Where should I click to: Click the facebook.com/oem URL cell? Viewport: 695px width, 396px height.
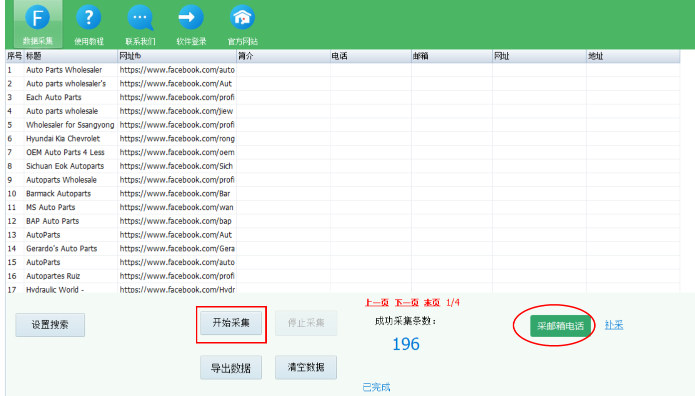pyautogui.click(x=177, y=152)
